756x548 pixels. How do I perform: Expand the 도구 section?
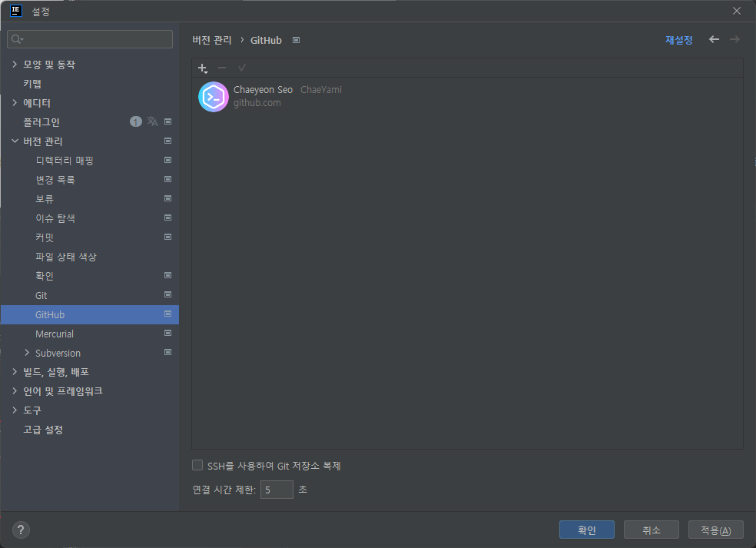(x=15, y=410)
